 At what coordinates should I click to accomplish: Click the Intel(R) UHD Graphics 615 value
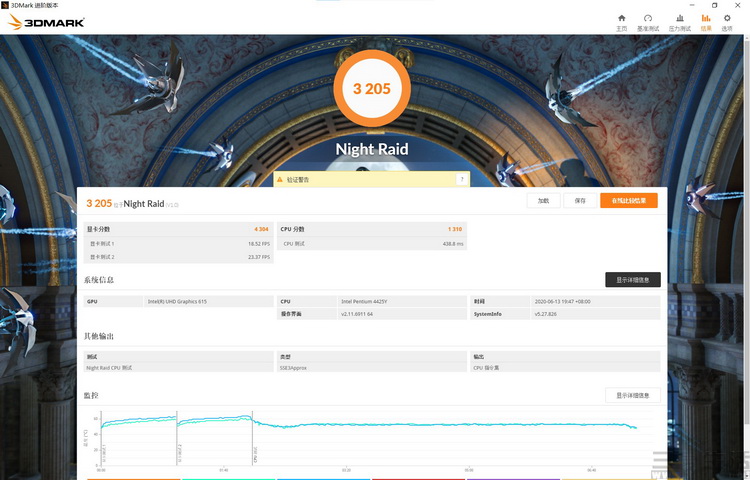click(177, 302)
